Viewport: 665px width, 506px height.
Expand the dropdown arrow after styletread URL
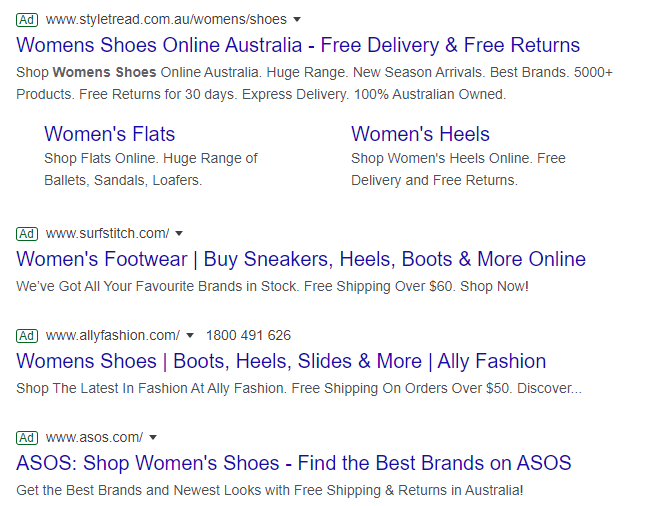(x=298, y=20)
